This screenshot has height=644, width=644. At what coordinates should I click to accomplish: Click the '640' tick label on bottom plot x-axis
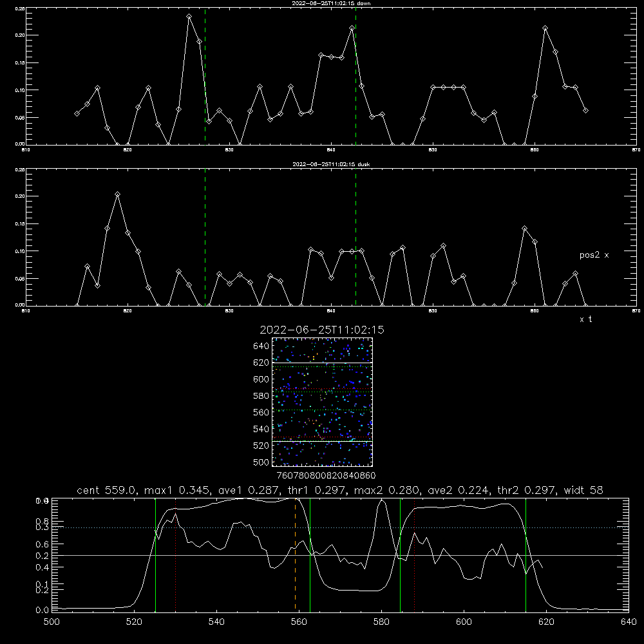[x=629, y=622]
